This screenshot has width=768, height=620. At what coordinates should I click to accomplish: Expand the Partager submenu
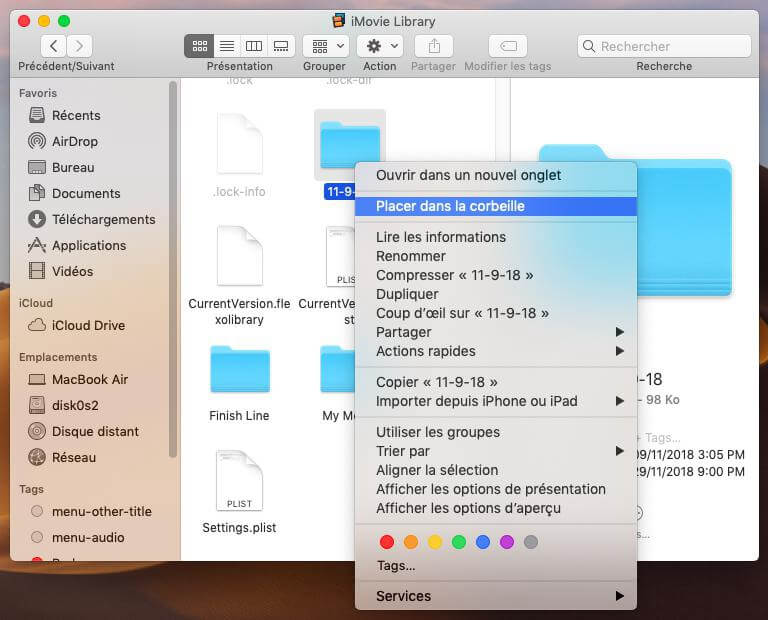click(x=496, y=332)
